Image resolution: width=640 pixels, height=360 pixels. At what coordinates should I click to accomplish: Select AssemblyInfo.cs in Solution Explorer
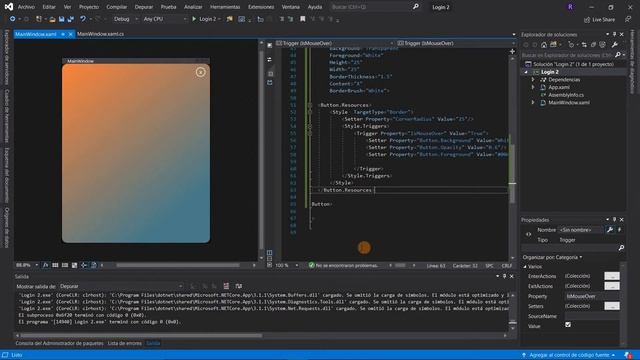566,95
